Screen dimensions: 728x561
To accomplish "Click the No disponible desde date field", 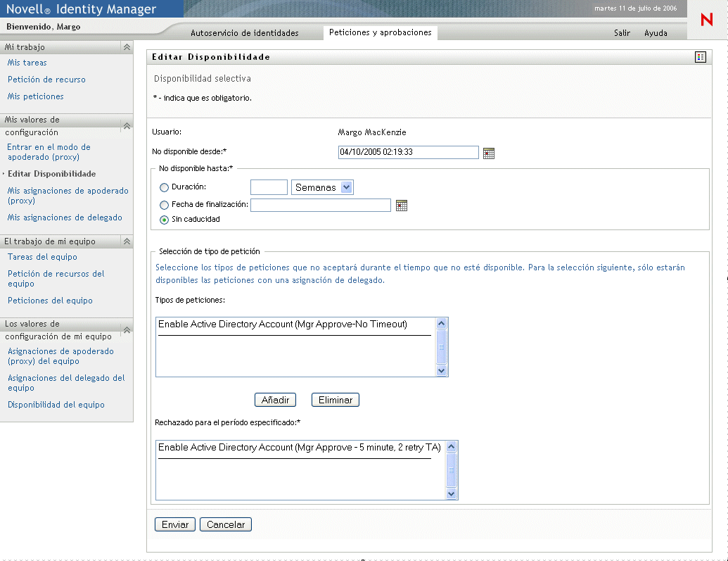I will click(408, 152).
